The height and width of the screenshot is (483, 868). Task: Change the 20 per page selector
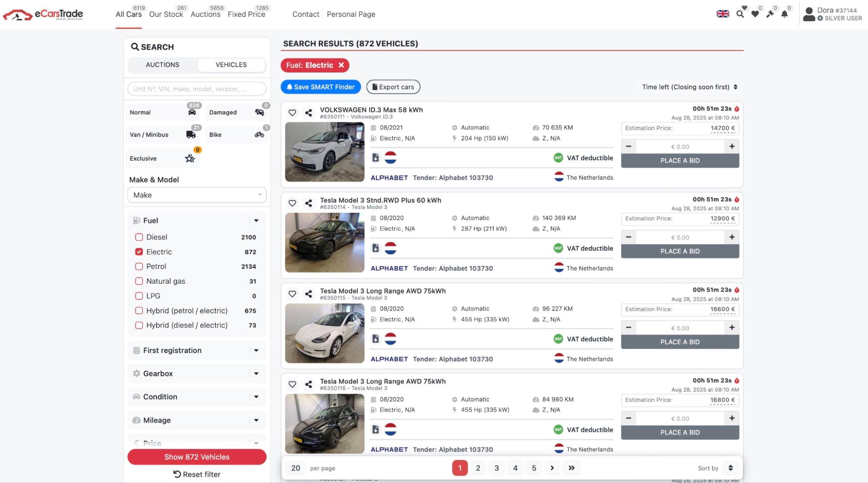coord(296,468)
